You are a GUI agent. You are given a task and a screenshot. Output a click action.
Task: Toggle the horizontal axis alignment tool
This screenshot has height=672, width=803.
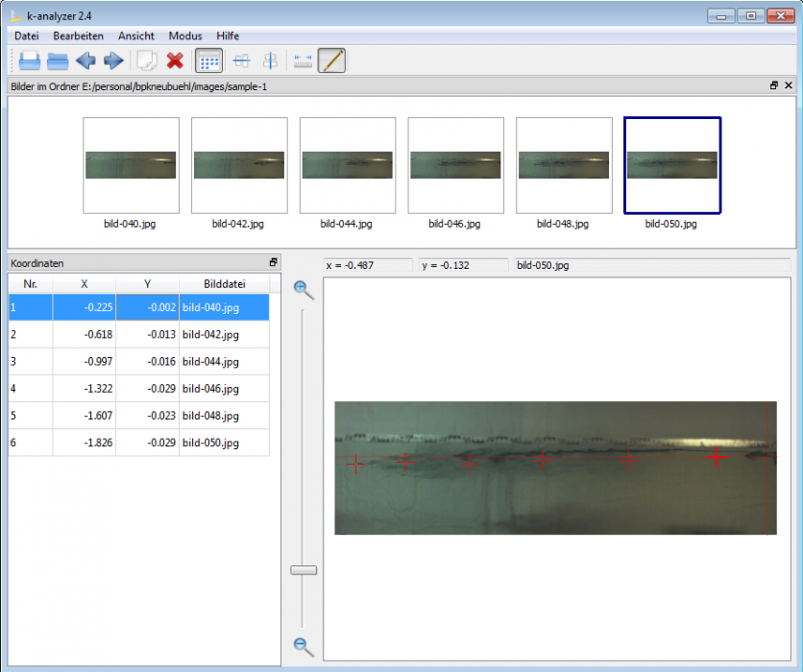242,61
